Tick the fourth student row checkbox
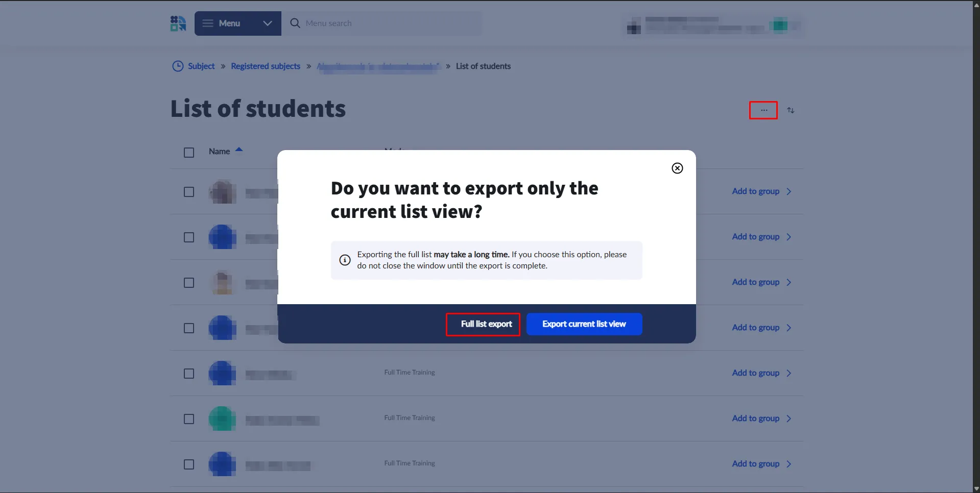 (189, 328)
